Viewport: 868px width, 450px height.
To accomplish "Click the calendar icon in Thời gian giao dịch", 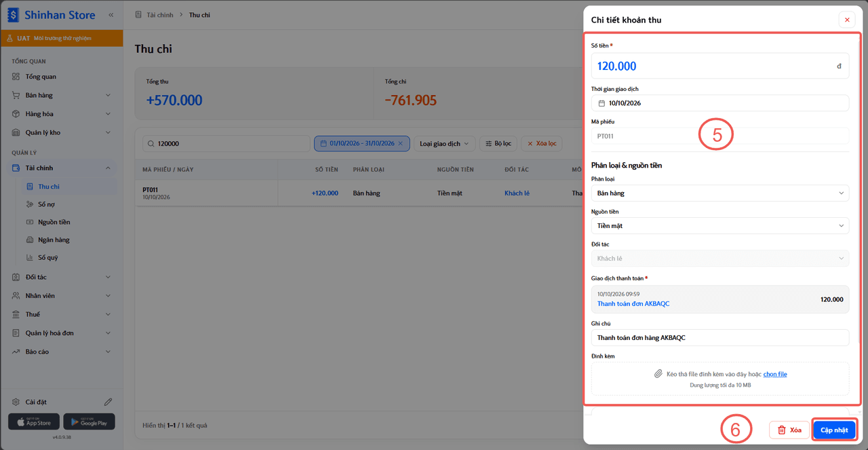I will (x=601, y=103).
